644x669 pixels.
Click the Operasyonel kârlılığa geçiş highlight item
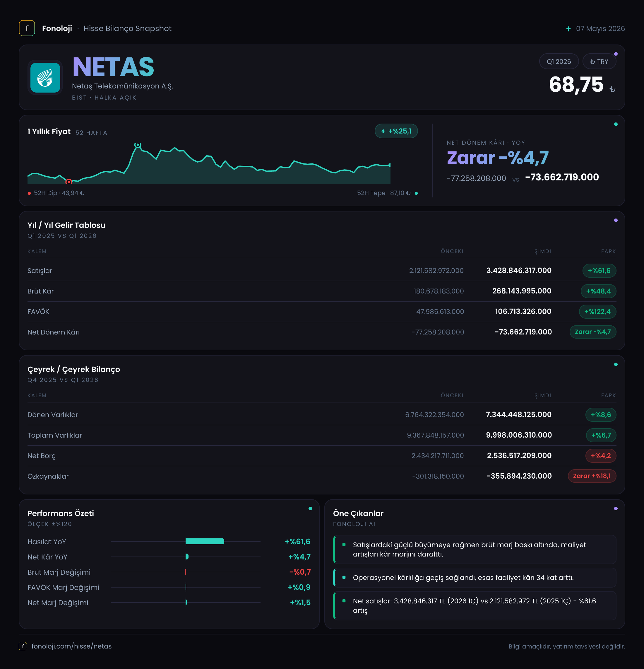(x=475, y=578)
